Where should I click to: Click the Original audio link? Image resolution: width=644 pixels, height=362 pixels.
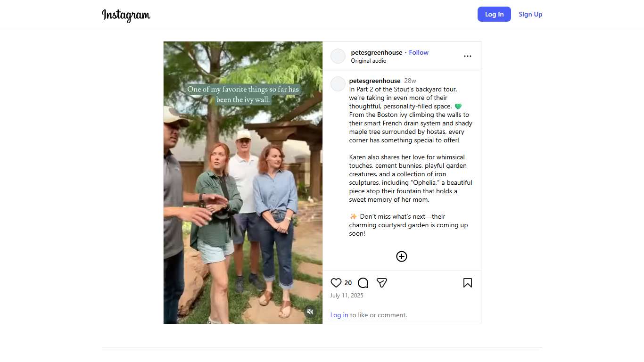click(x=369, y=61)
